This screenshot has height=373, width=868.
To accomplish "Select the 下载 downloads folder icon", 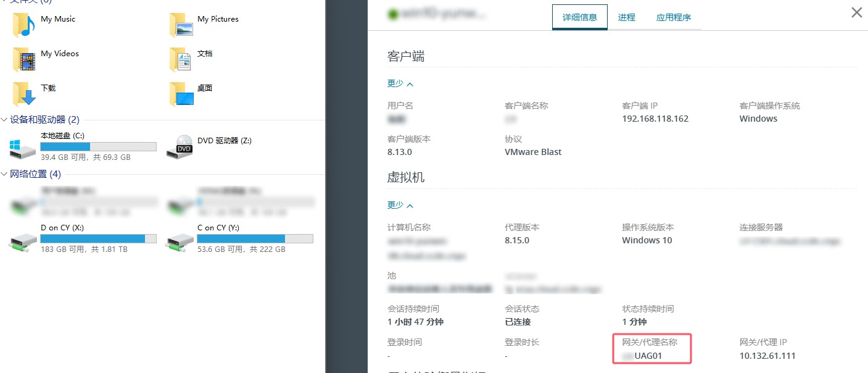I will click(23, 94).
